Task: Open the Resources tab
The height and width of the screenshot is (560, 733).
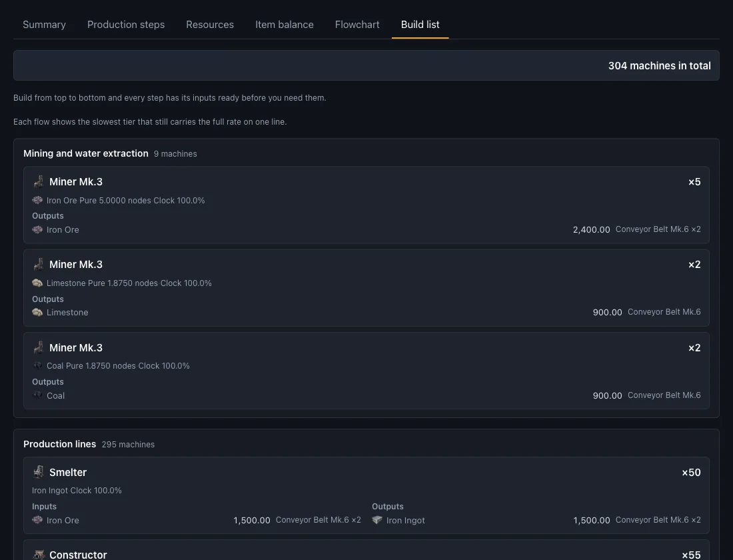Action: coord(210,24)
